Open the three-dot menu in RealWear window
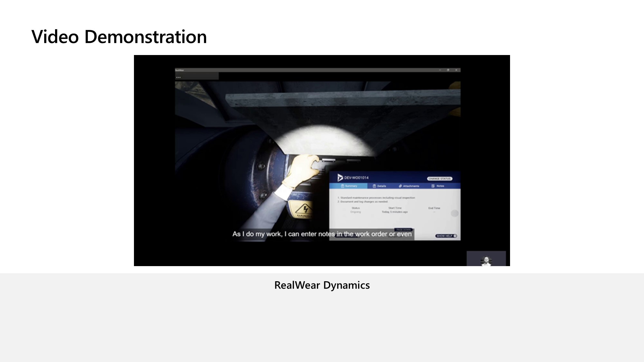The width and height of the screenshot is (644, 362). [178, 77]
